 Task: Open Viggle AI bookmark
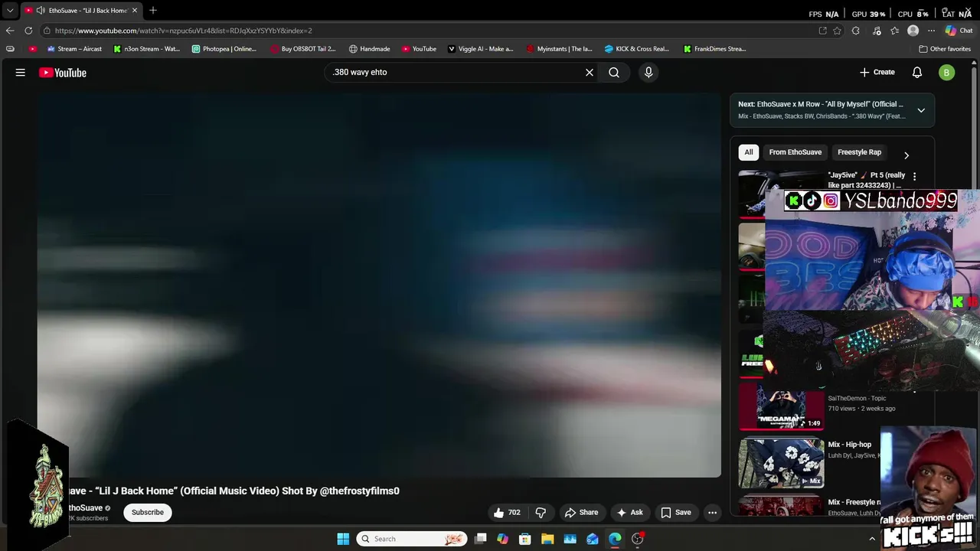(481, 49)
